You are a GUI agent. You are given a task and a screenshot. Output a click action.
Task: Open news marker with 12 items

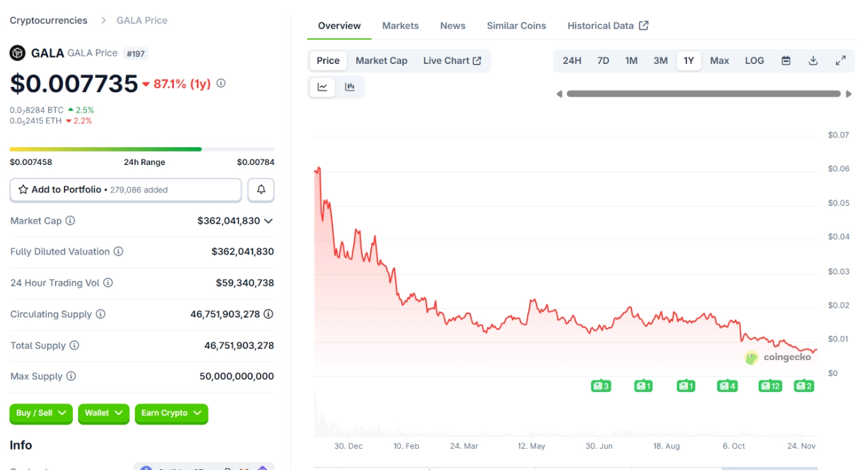[x=770, y=386]
